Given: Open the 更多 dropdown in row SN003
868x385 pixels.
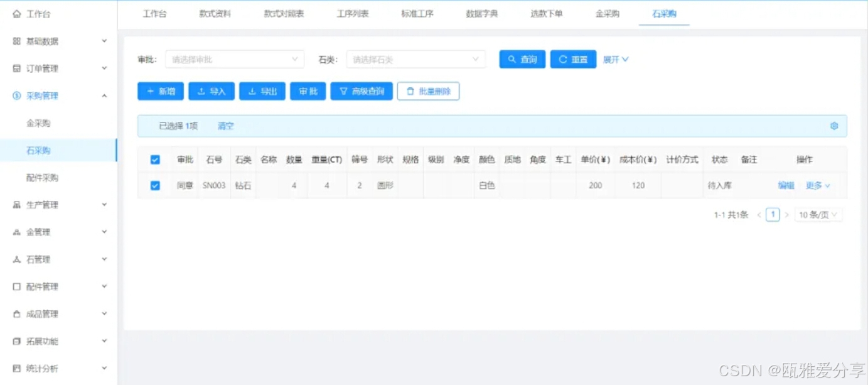Looking at the screenshot, I should (818, 185).
